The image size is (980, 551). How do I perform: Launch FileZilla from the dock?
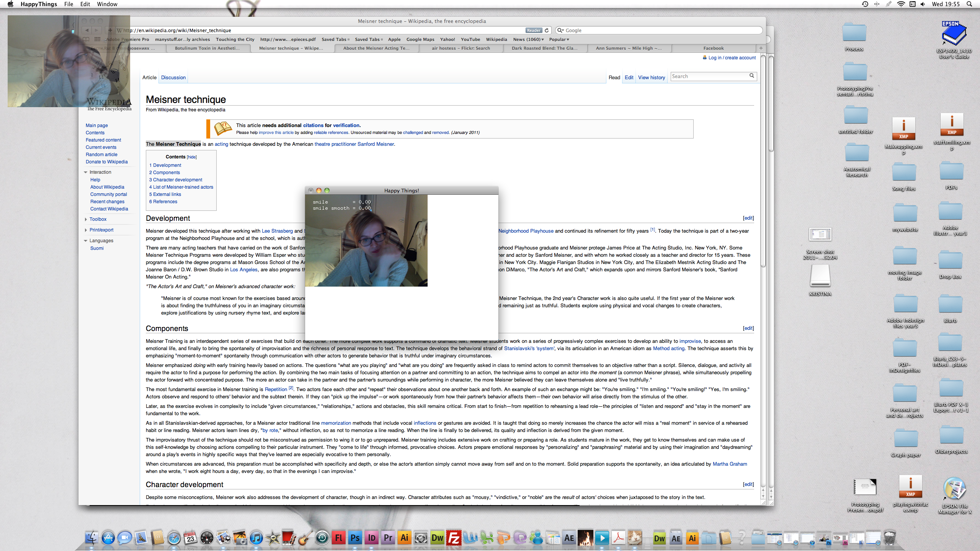(x=454, y=538)
